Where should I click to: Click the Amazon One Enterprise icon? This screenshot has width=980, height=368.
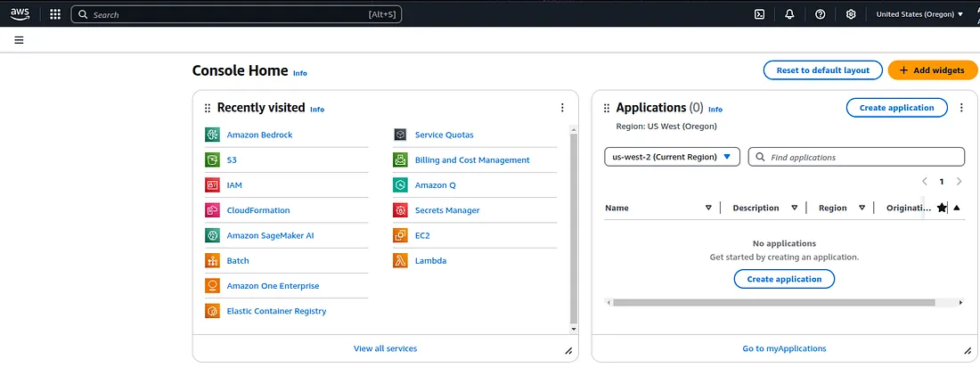(x=213, y=285)
